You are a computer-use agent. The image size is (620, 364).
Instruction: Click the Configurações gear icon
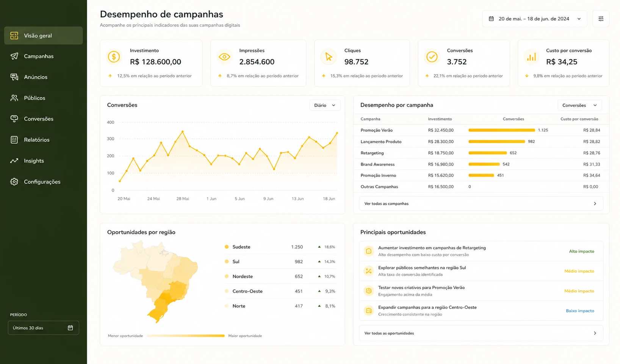click(14, 182)
